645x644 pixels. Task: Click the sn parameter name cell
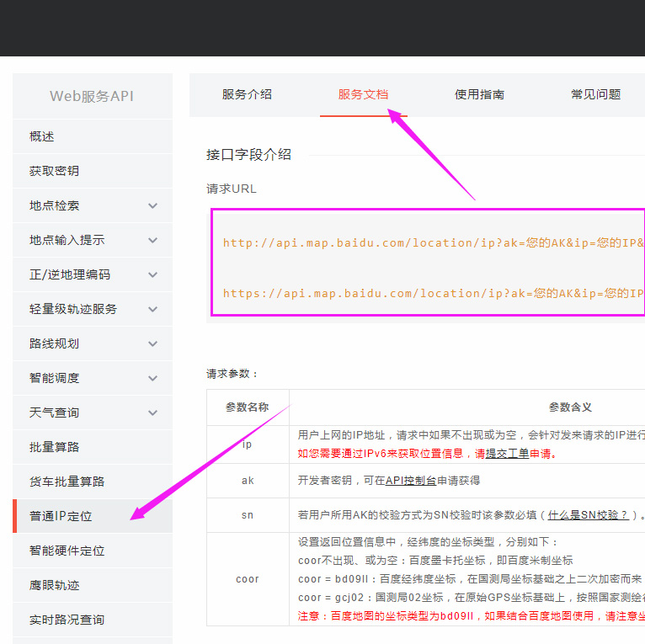248,515
